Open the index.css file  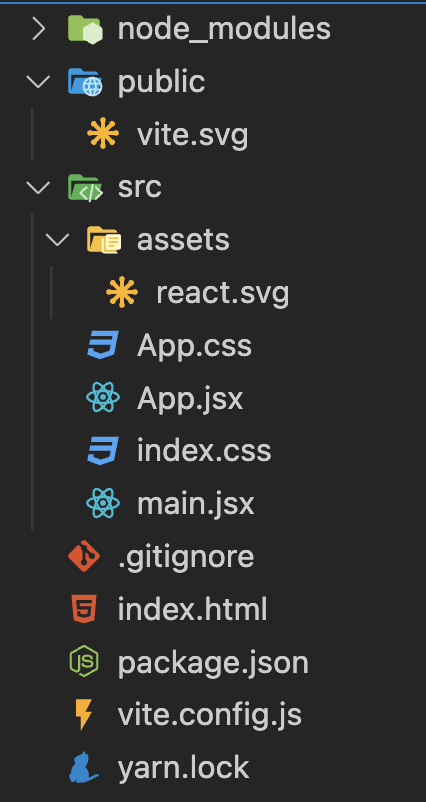click(x=204, y=451)
